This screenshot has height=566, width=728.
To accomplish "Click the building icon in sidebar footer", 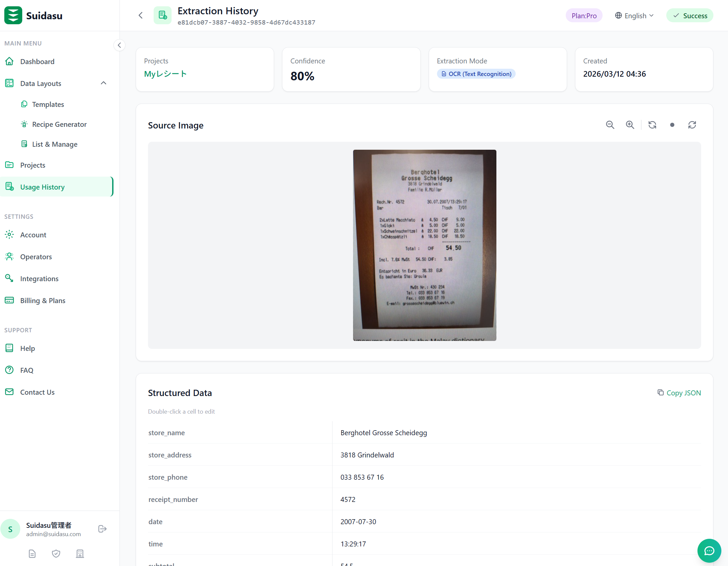I will coord(80,554).
